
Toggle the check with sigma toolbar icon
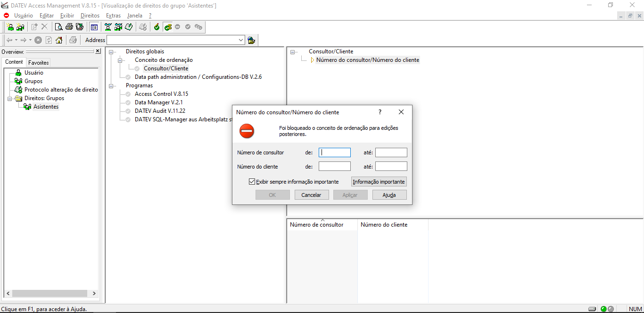(167, 27)
